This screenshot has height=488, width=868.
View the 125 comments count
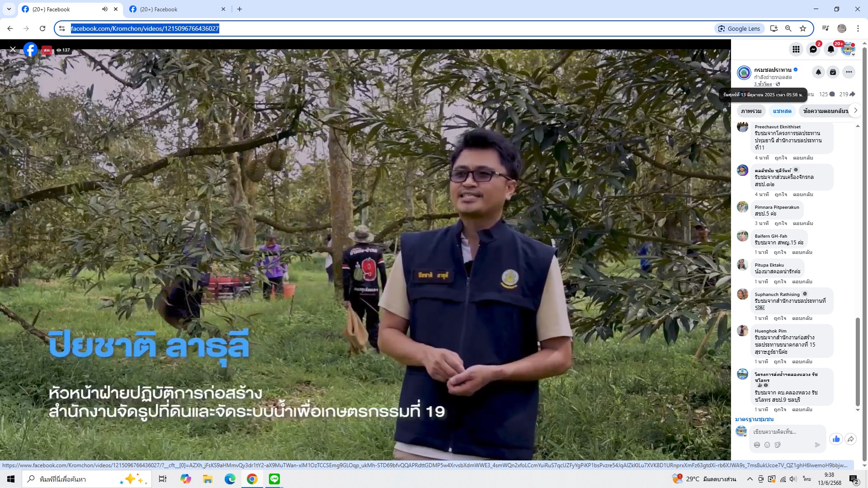[827, 94]
